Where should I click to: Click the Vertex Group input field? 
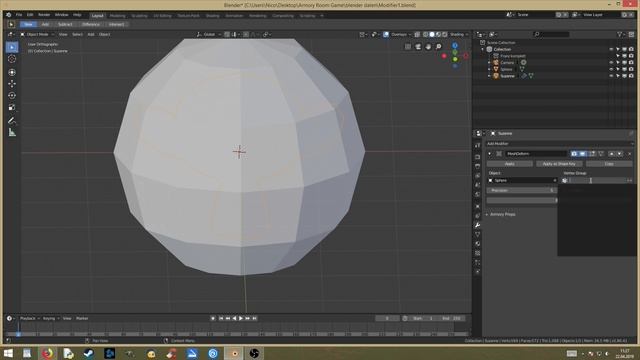point(597,180)
